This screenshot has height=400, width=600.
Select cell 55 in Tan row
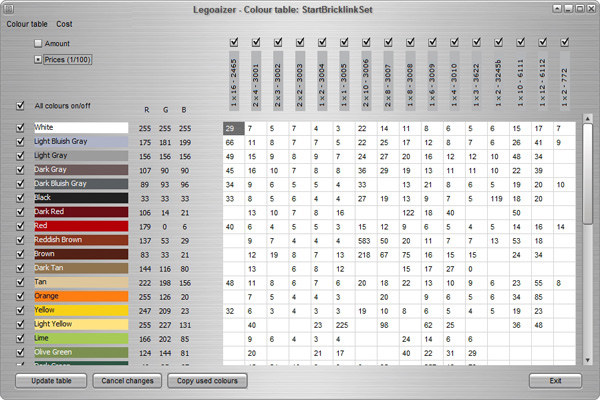coord(542,283)
